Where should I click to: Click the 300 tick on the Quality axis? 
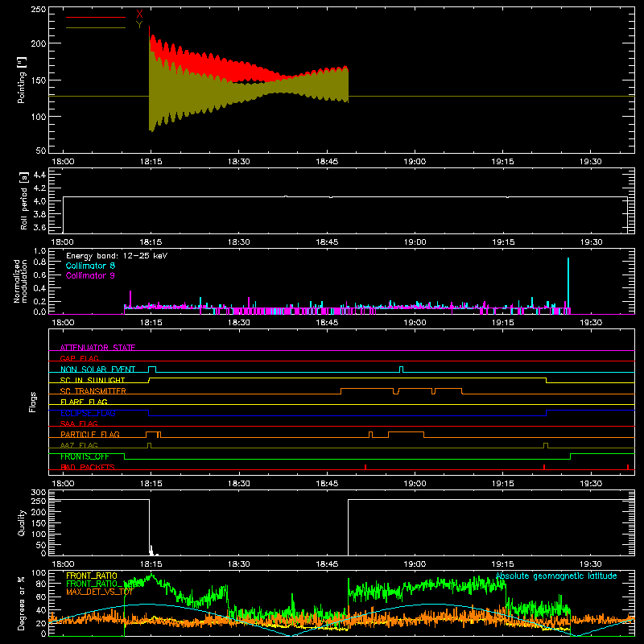click(x=38, y=493)
